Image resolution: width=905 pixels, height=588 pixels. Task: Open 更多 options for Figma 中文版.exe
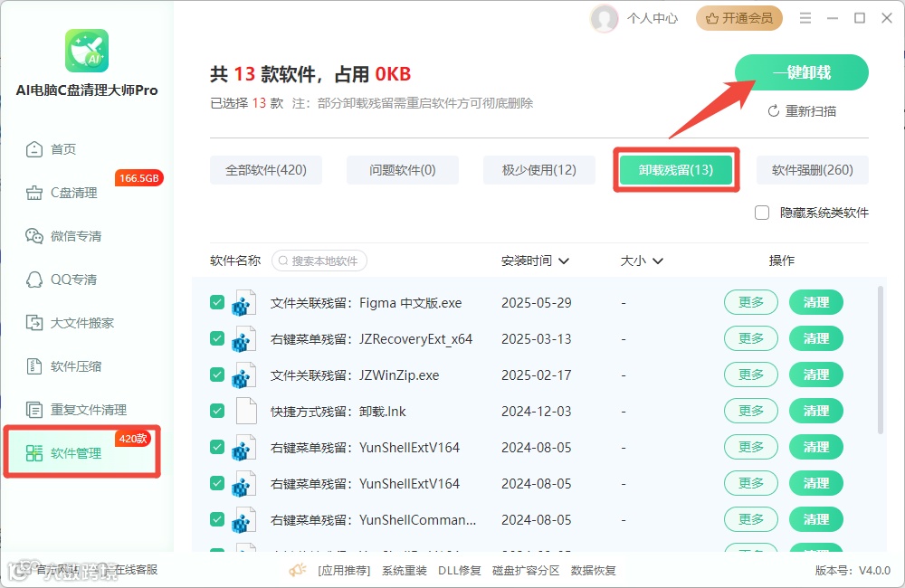pos(751,302)
